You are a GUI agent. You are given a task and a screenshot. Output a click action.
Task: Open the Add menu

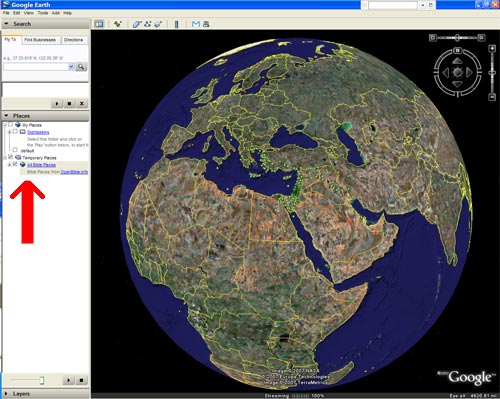[x=56, y=13]
